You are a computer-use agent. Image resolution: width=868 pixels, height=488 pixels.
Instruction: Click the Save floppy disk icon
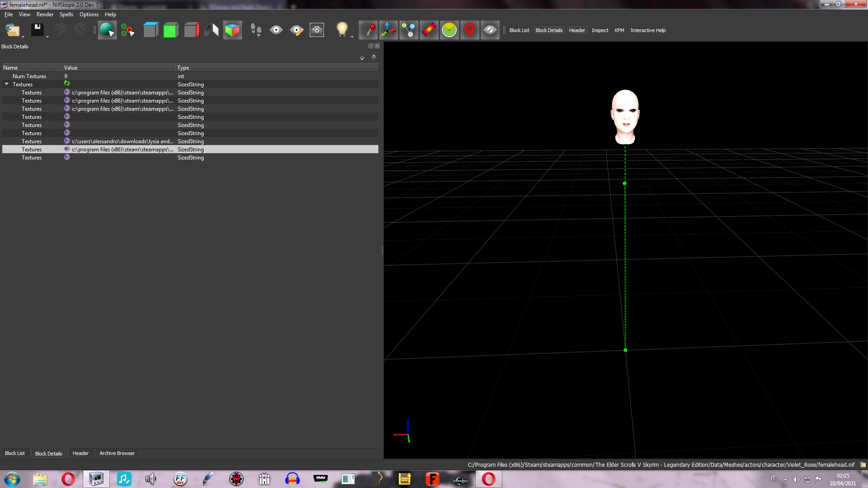(x=38, y=30)
